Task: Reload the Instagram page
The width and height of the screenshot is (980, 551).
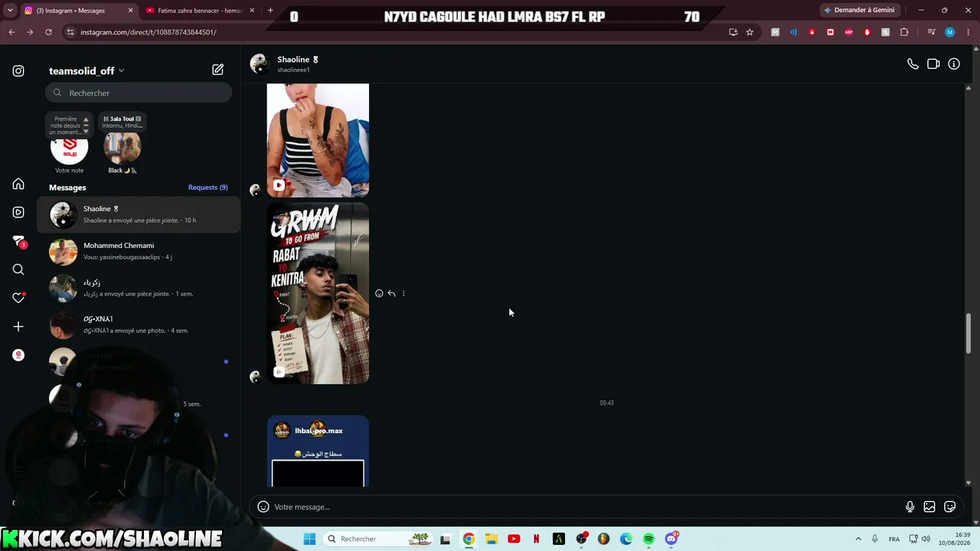Action: click(x=48, y=32)
